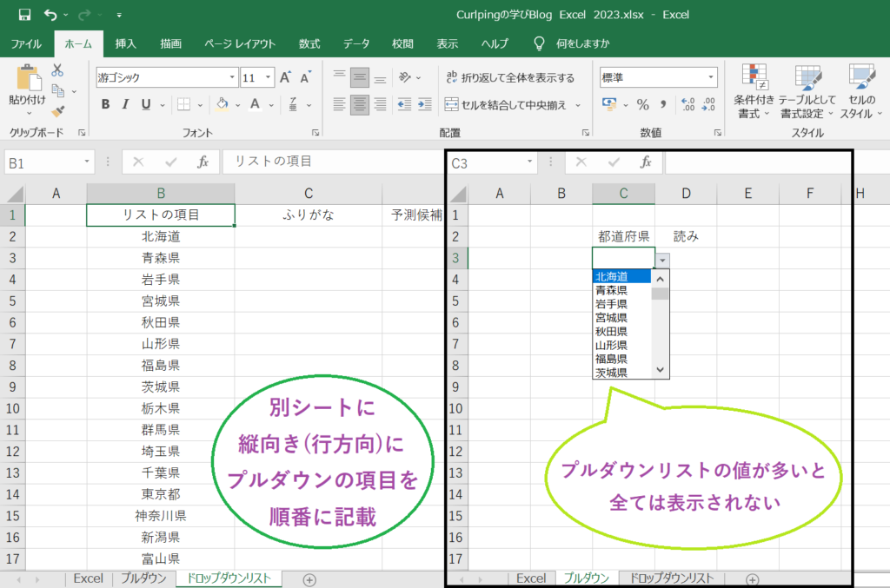
Task: Click the decrease decimal places icon
Action: tap(708, 104)
